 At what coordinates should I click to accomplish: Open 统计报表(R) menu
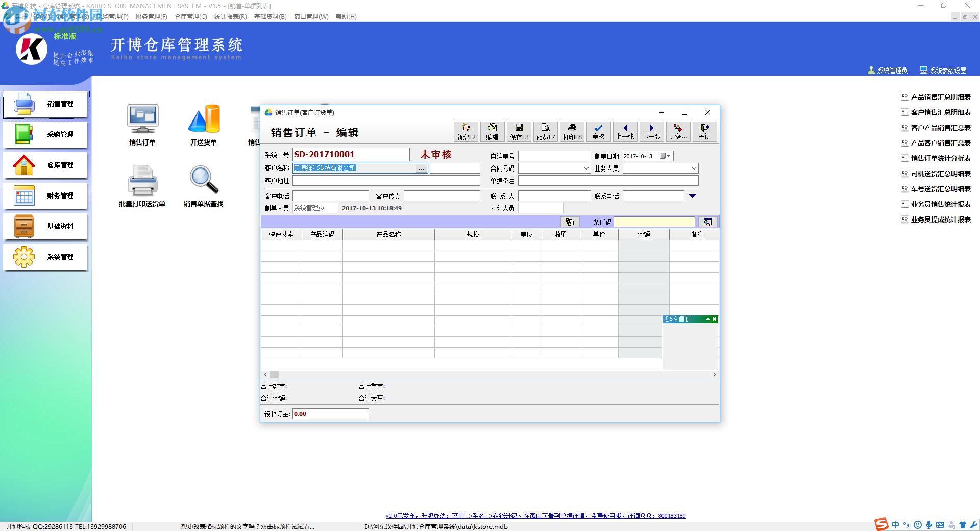(231, 17)
